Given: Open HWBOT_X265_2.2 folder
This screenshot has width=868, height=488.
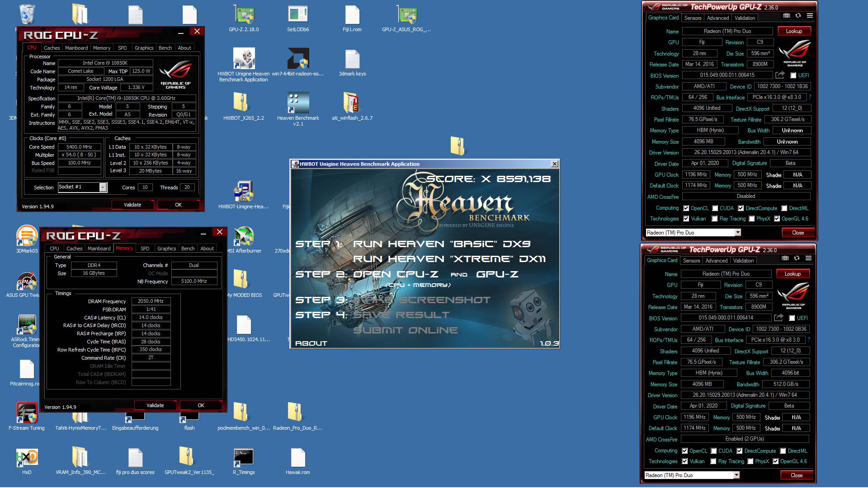Looking at the screenshot, I should [241, 102].
